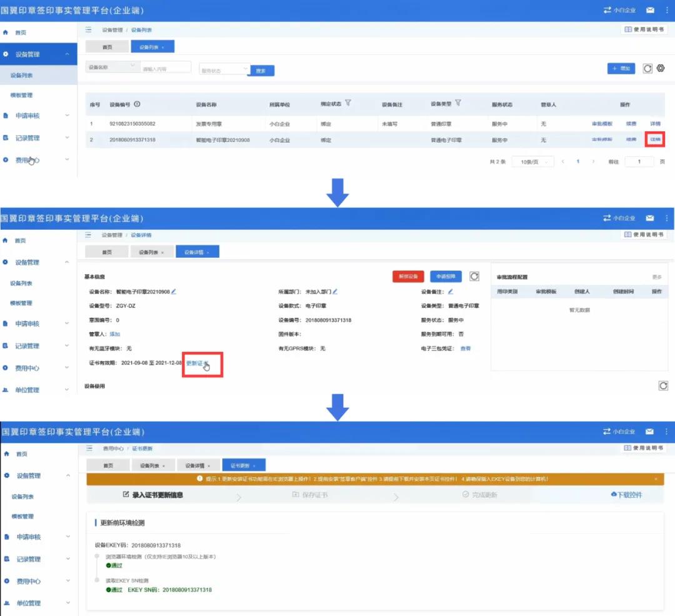Screen dimensions: 675x616
Task: Click the 前往 page number input field
Action: pyautogui.click(x=639, y=162)
